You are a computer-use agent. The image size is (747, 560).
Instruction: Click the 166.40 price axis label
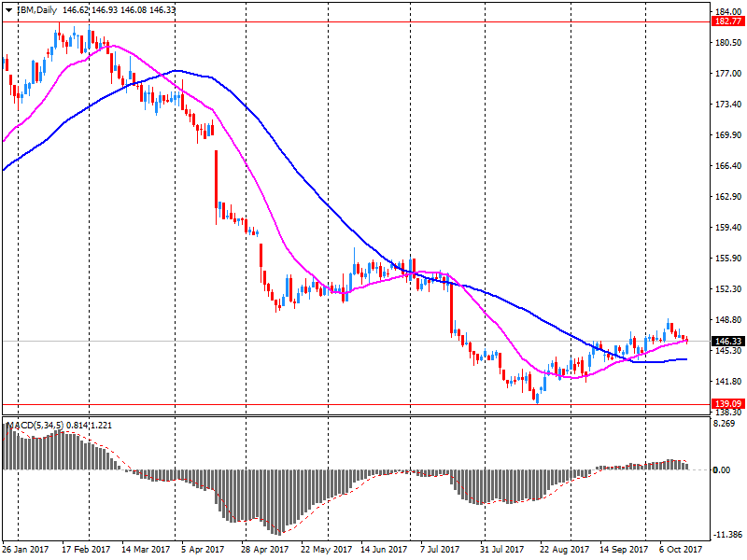728,166
